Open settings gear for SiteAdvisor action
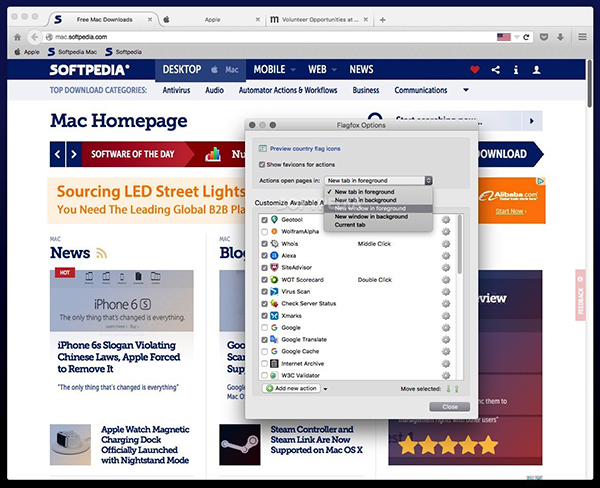The width and height of the screenshot is (600, 488). pyautogui.click(x=446, y=268)
